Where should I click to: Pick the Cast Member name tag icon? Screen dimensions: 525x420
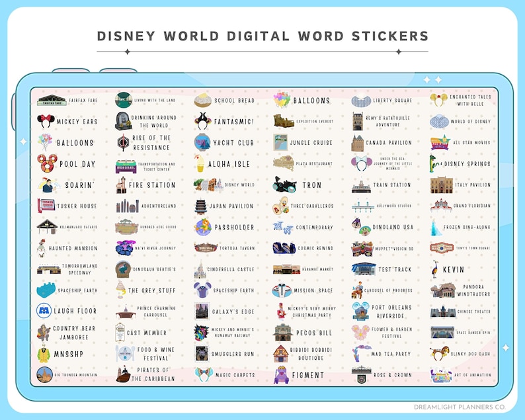[120, 332]
